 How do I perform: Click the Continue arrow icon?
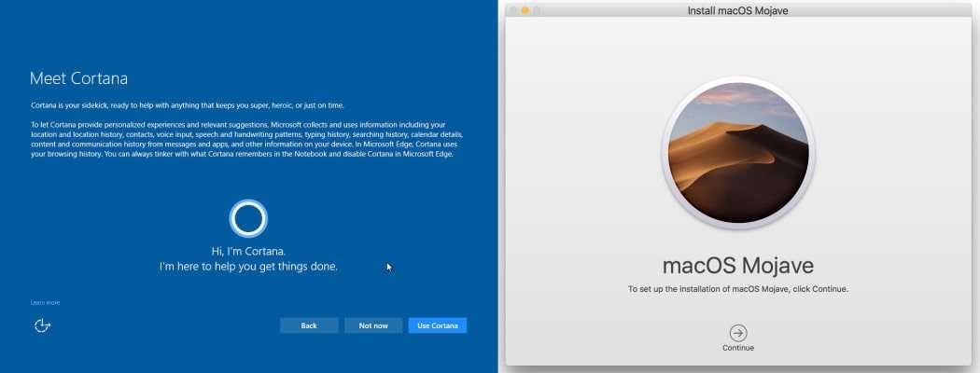pyautogui.click(x=738, y=333)
